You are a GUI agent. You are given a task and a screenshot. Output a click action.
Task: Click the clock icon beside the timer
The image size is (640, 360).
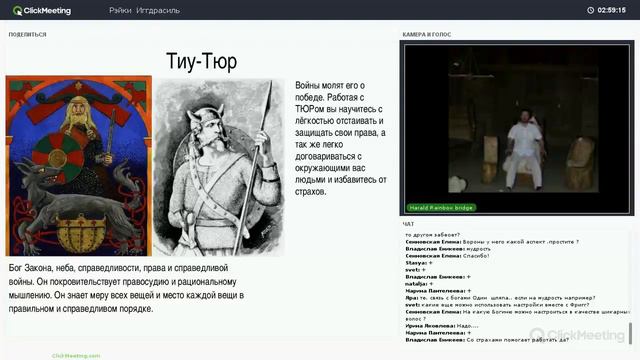click(590, 10)
